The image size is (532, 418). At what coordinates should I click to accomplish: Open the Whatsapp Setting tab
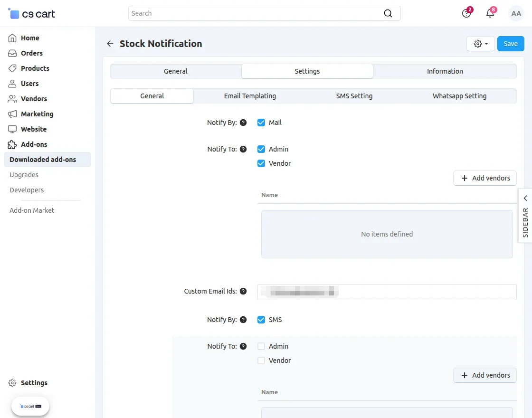click(x=459, y=95)
